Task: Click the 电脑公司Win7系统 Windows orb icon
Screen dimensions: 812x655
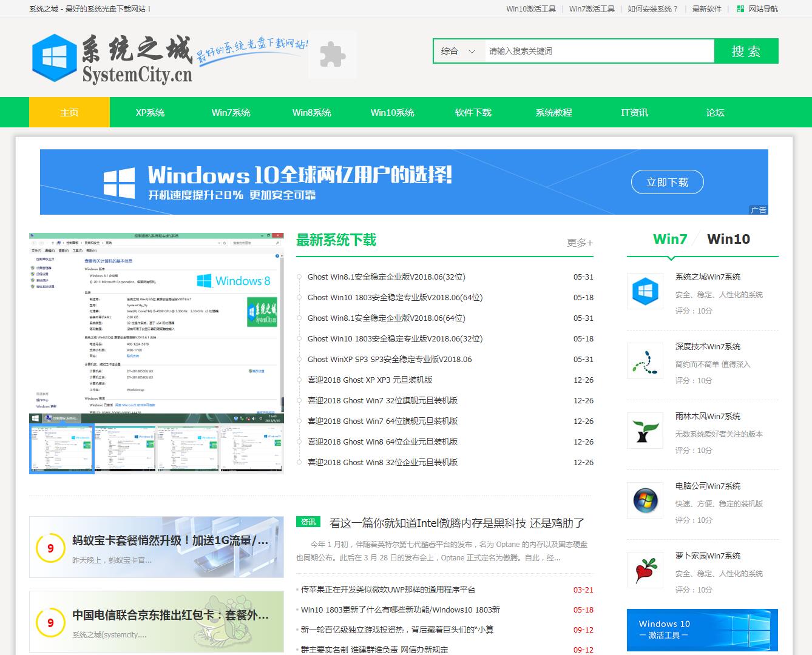Action: (x=645, y=500)
